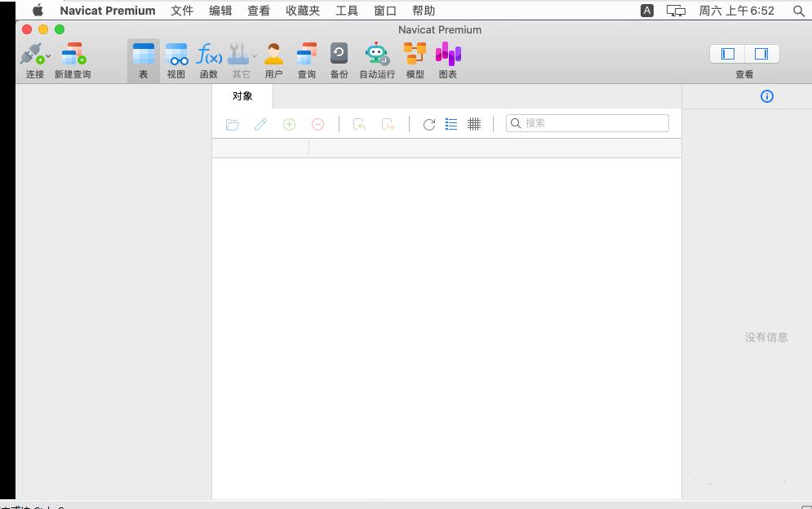Select the 视图 (View) toolbar icon
Image resolution: width=812 pixels, height=509 pixels.
176,55
